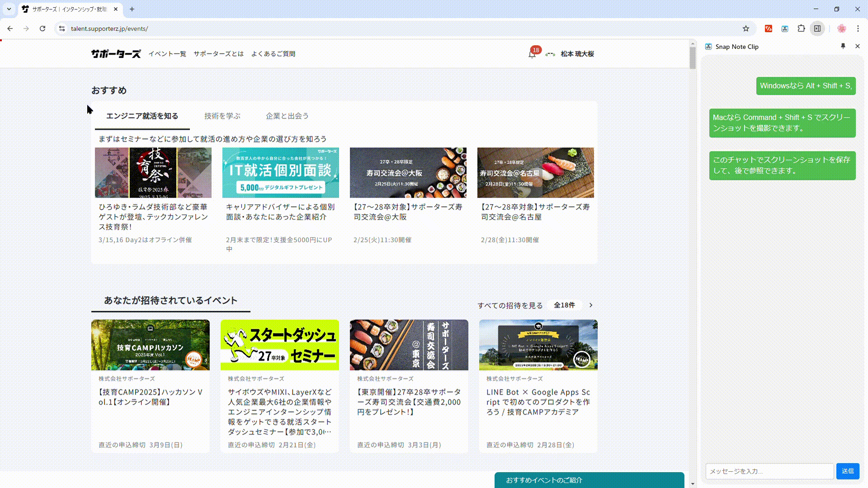Screen dimensions: 868x488
Task: Open the red percent extension icon
Action: (769, 28)
